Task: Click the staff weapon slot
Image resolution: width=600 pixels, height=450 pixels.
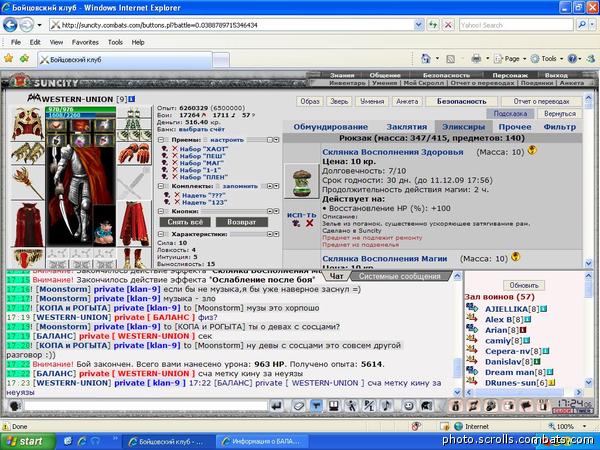Action: coord(27,183)
